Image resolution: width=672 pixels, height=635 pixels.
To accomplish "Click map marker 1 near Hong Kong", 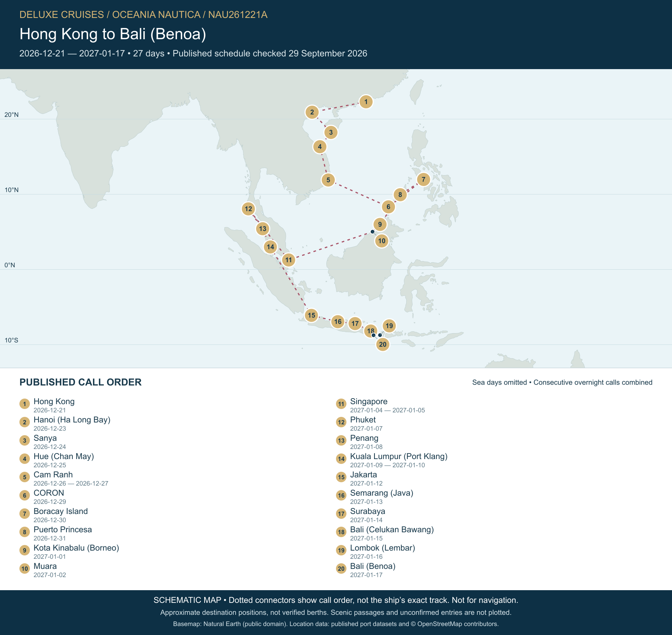I will 366,102.
